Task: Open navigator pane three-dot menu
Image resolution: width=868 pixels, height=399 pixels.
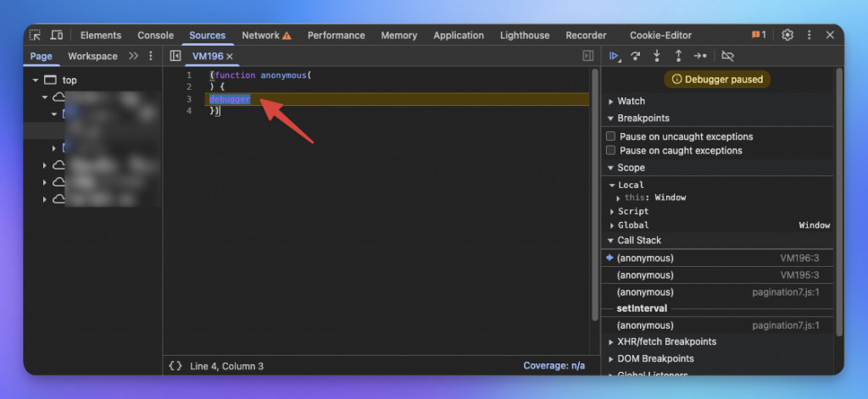Action: [151, 56]
